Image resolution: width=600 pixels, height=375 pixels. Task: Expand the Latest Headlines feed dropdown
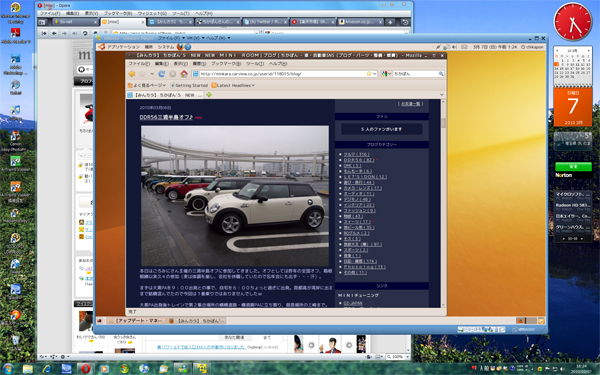click(233, 85)
